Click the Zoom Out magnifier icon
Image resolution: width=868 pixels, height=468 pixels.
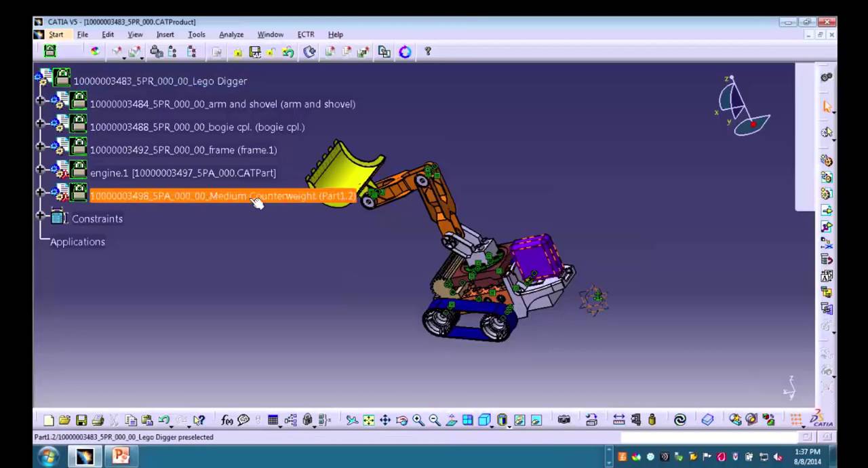coord(435,421)
